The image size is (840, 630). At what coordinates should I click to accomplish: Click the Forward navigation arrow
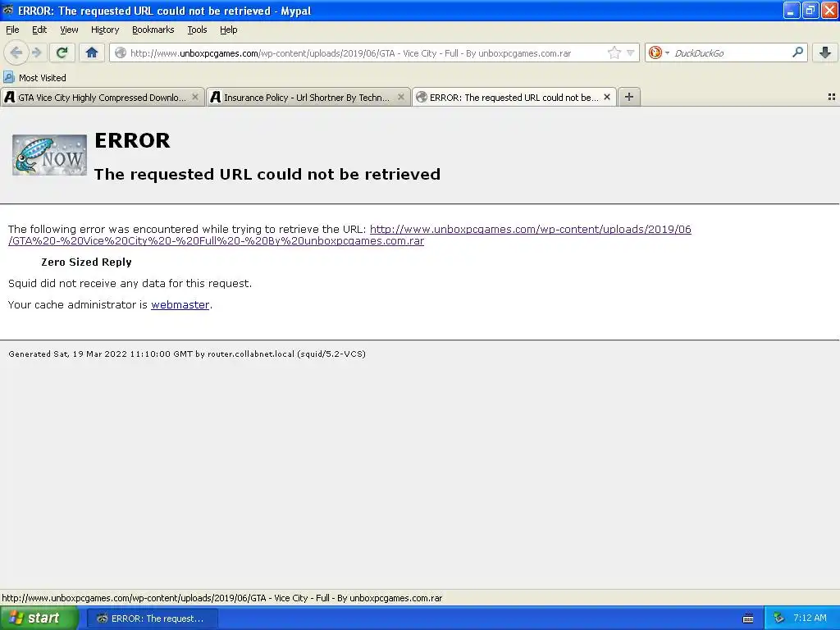click(36, 52)
